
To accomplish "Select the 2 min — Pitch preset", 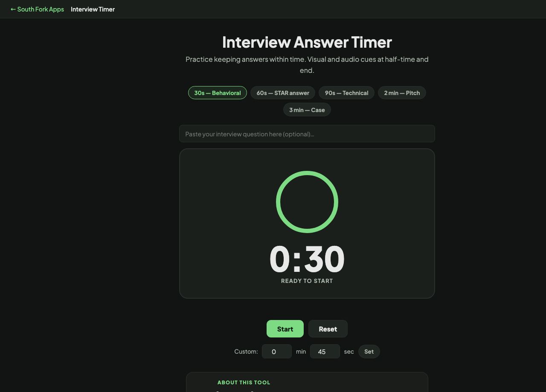I will (x=402, y=93).
